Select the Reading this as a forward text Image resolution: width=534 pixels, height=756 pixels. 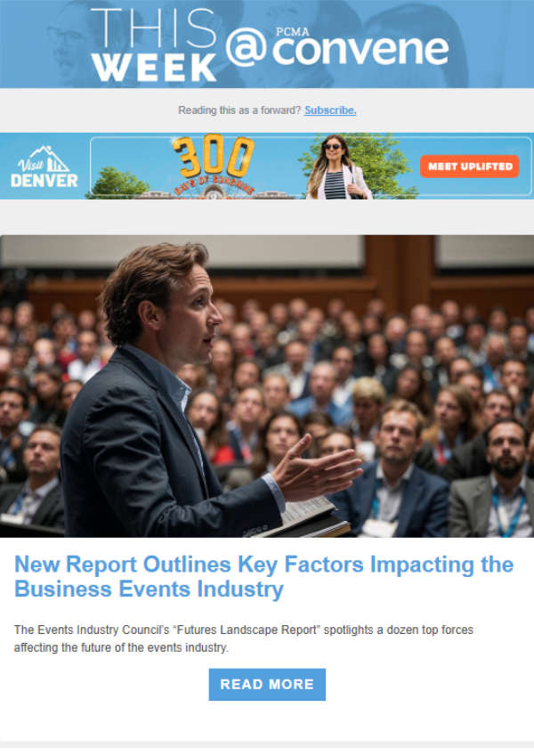coord(239,110)
